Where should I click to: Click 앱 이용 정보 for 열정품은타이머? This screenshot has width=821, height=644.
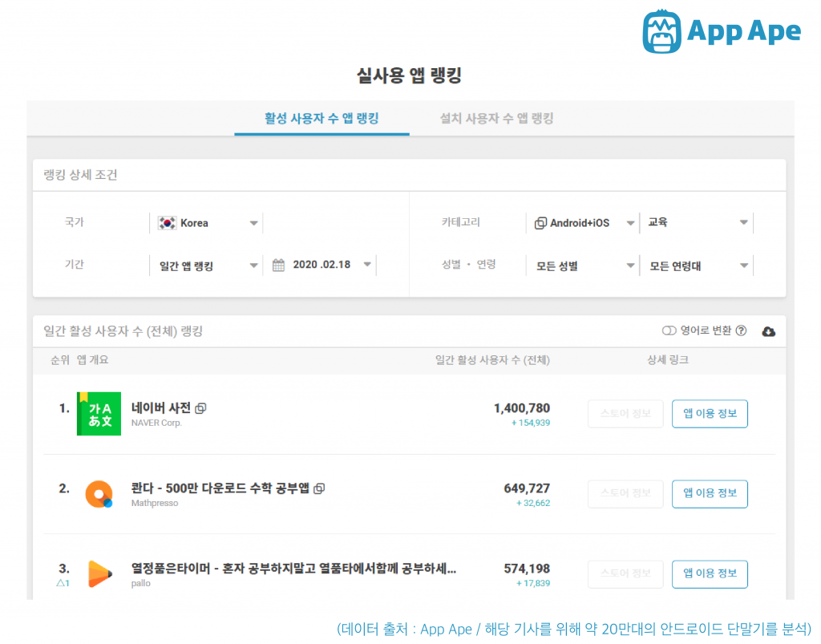(x=710, y=574)
